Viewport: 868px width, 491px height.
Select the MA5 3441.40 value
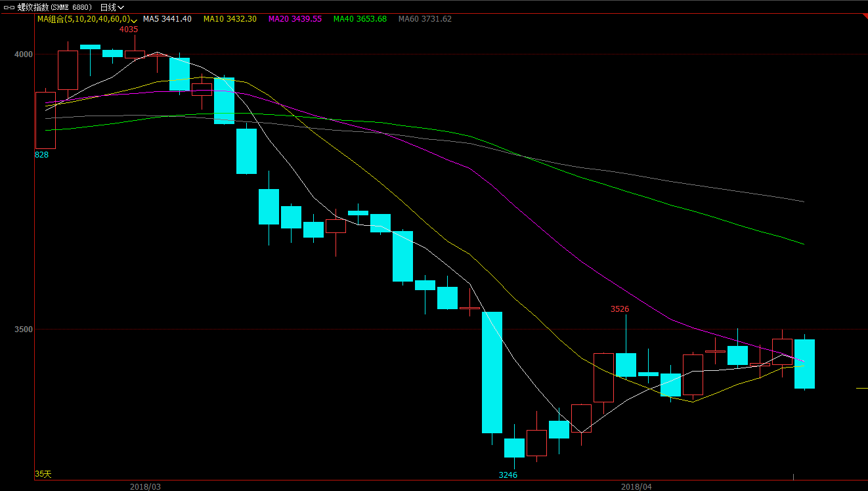pos(167,19)
